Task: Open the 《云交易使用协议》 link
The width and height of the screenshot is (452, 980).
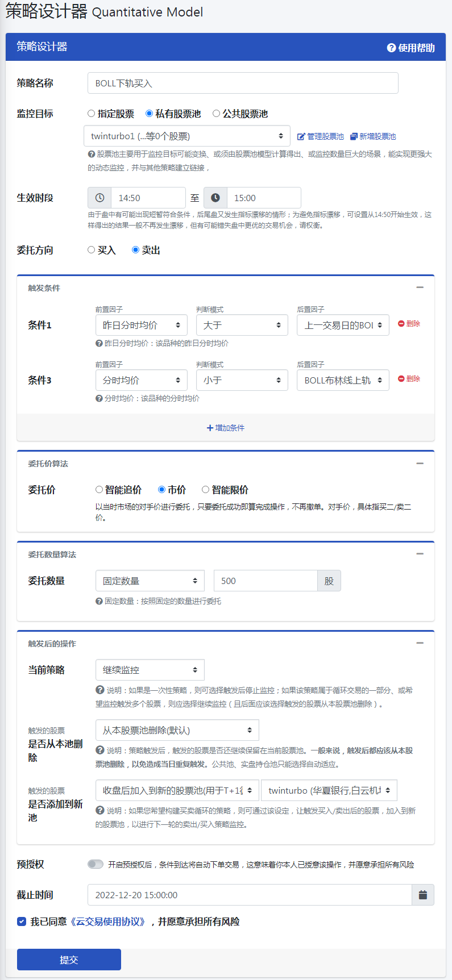Action: pyautogui.click(x=108, y=921)
